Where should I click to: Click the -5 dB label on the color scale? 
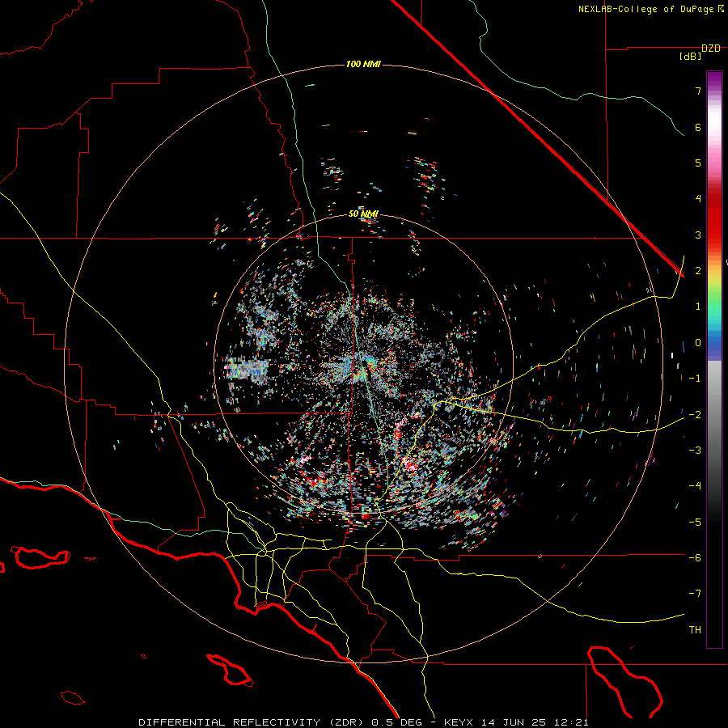(695, 522)
